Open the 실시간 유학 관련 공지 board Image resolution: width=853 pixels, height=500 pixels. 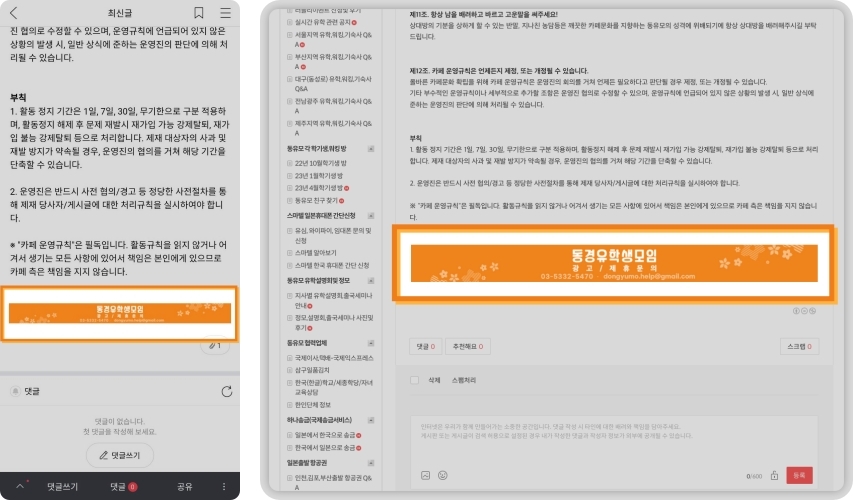coord(322,22)
